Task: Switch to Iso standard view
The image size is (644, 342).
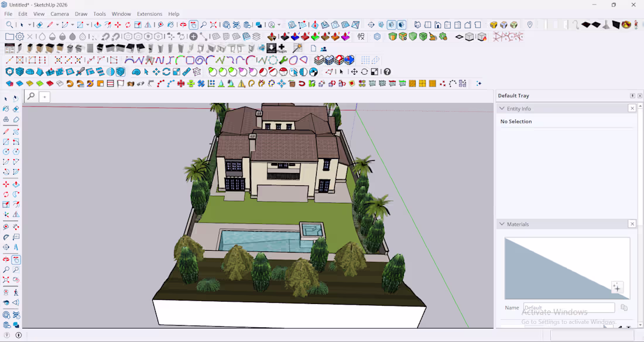Action: point(417,25)
